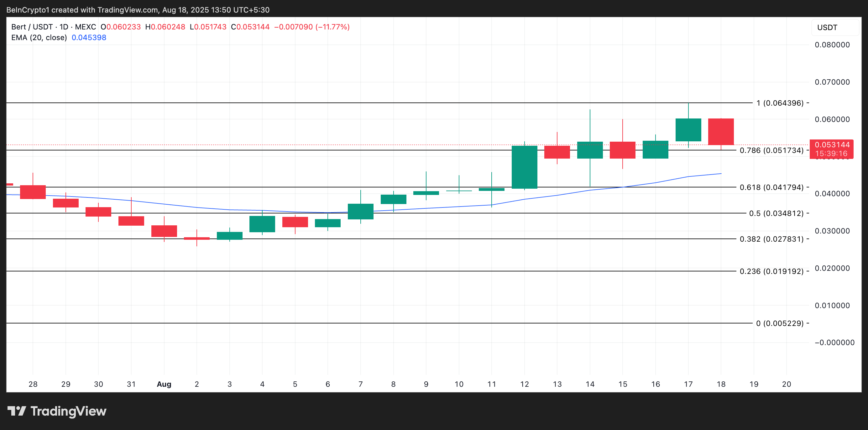
Task: Click the 0.382 (0.027831) Fibonacci label
Action: (x=771, y=239)
